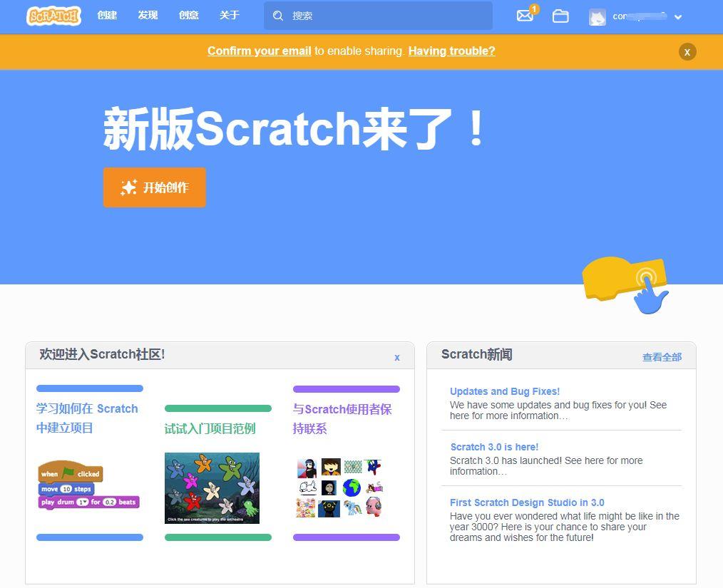The image size is (723, 588).
Task: Click the 新版Scratch来了！ headline
Action: click(x=294, y=128)
